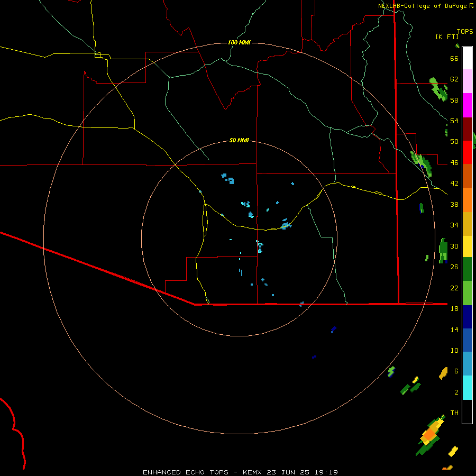Click the legend value "2"

456,392
